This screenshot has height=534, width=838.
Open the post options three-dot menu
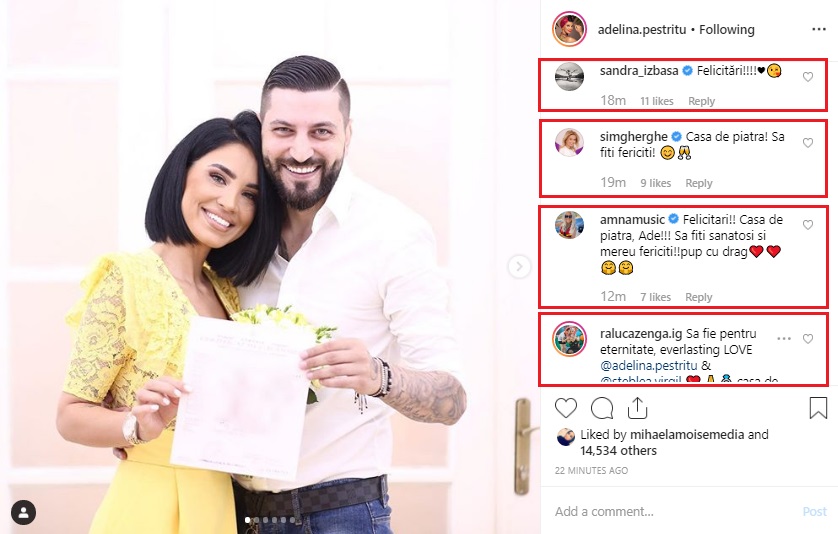point(819,29)
